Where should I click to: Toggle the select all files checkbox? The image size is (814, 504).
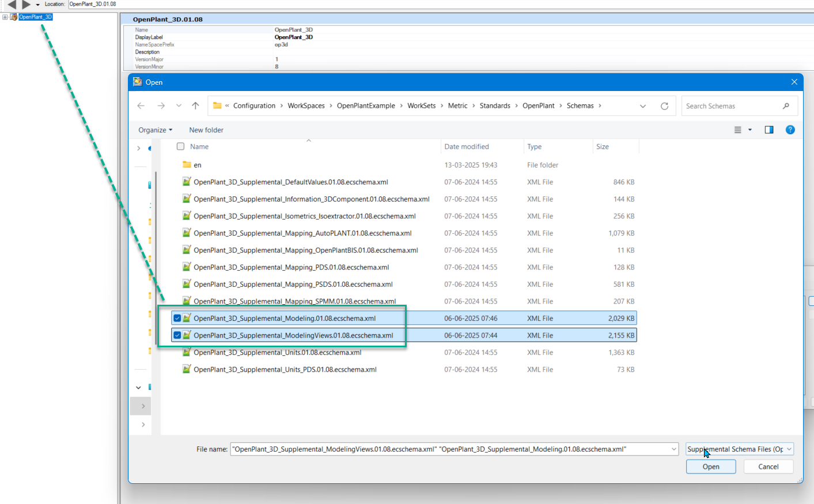tap(180, 146)
